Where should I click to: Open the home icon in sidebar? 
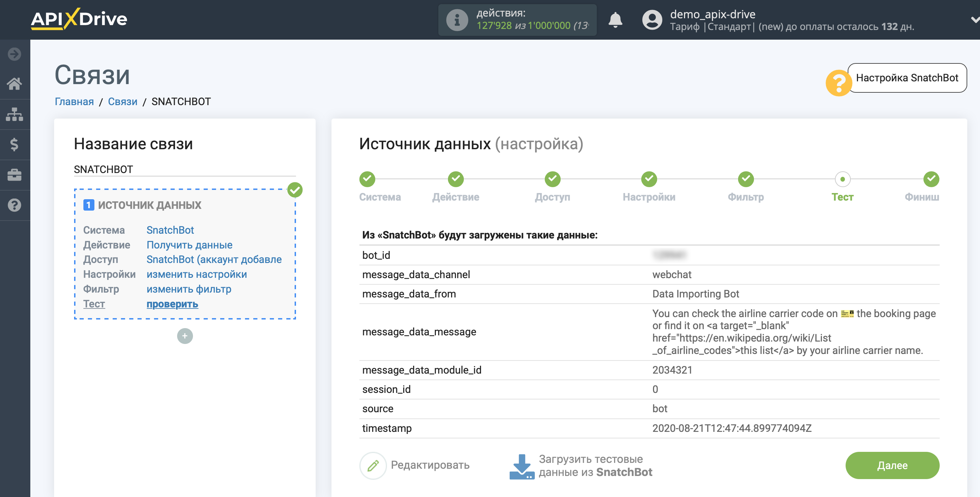pyautogui.click(x=14, y=84)
